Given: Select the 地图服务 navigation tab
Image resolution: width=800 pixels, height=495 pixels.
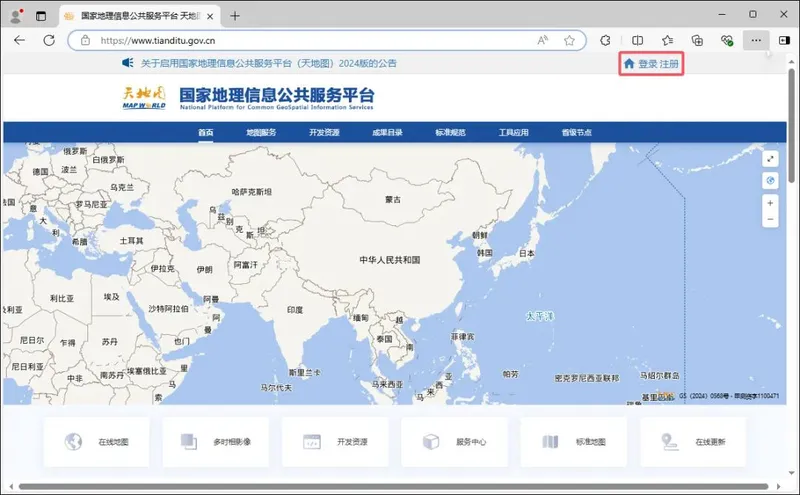Looking at the screenshot, I should coord(261,132).
